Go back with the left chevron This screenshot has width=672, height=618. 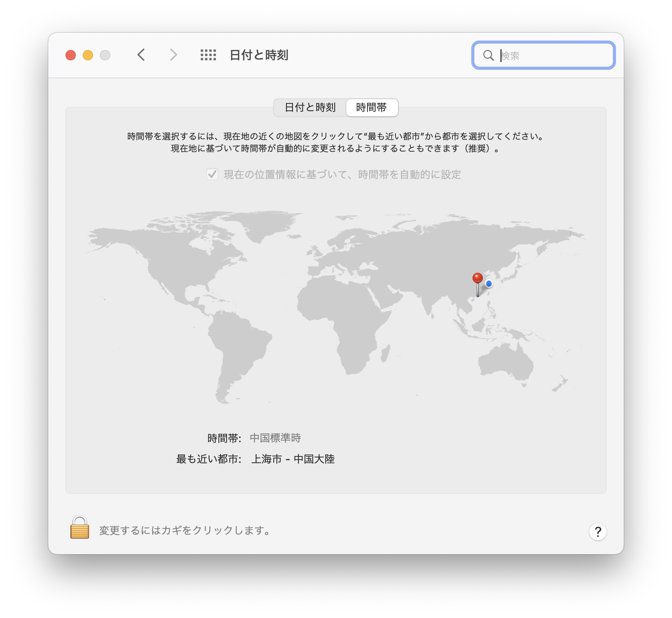point(141,55)
